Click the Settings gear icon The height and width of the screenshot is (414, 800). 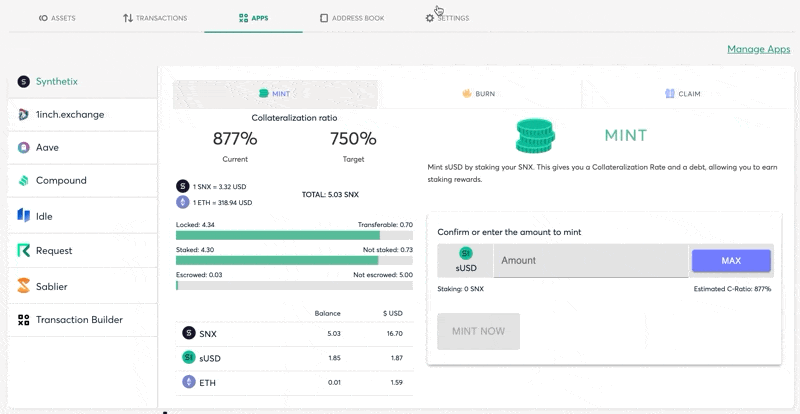coord(430,18)
